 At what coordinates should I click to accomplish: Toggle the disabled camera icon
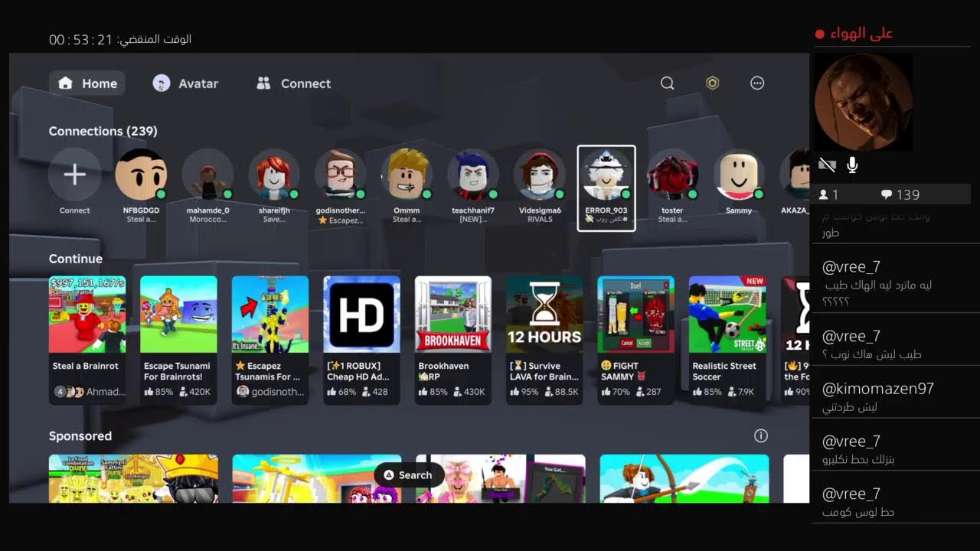click(827, 165)
